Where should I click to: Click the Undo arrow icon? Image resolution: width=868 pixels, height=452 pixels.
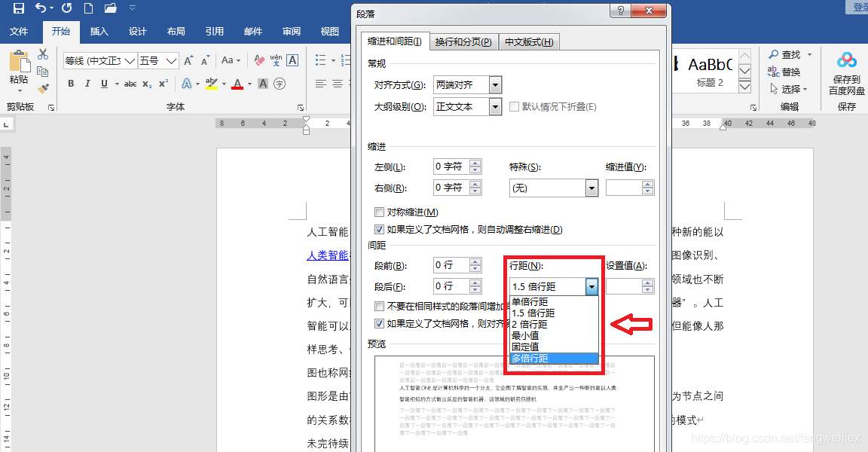[41, 8]
